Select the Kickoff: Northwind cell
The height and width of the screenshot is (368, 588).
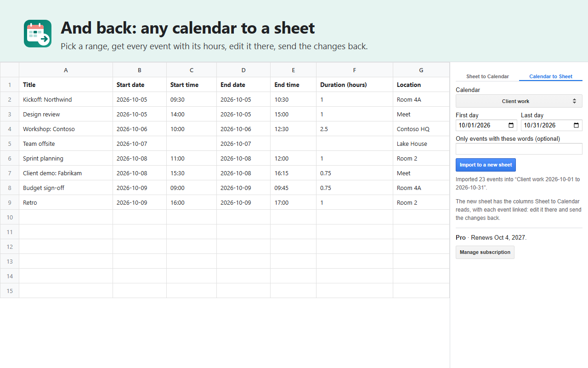click(66, 99)
